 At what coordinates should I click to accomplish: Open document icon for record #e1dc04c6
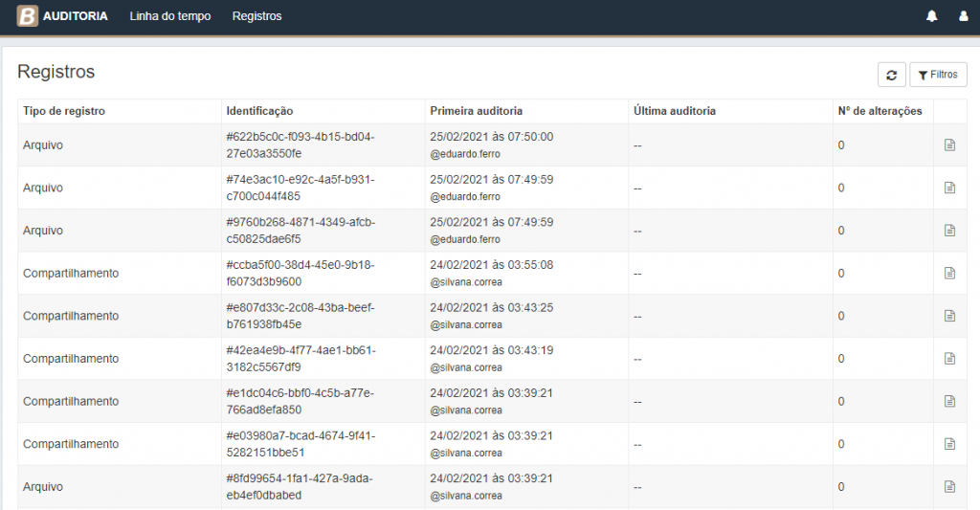pos(949,401)
